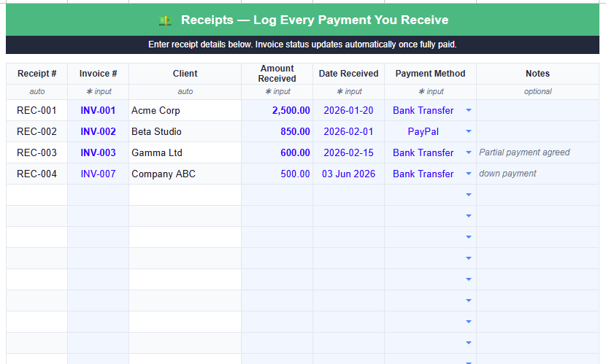This screenshot has height=364, width=606.
Task: Click the 'down payment' note
Action: pyautogui.click(x=507, y=174)
